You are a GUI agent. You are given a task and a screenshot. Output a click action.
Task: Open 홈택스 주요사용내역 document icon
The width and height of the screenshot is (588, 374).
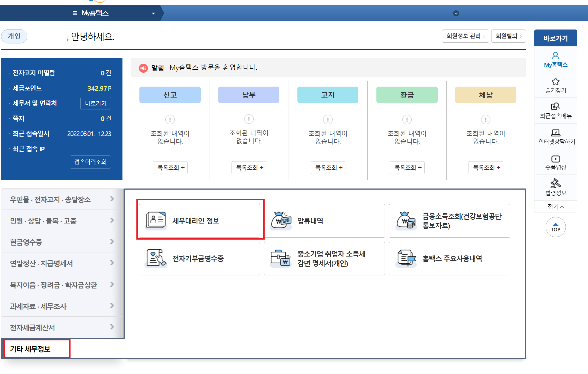point(406,258)
